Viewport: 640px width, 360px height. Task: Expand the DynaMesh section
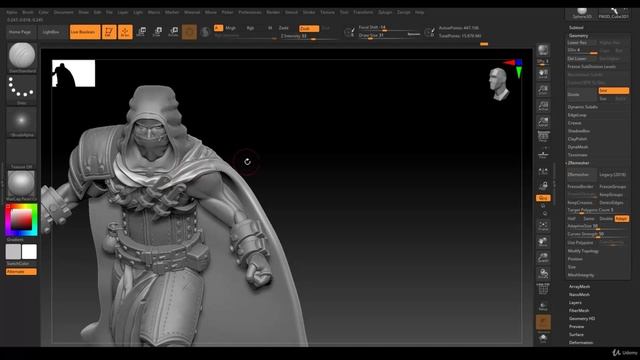coord(578,147)
